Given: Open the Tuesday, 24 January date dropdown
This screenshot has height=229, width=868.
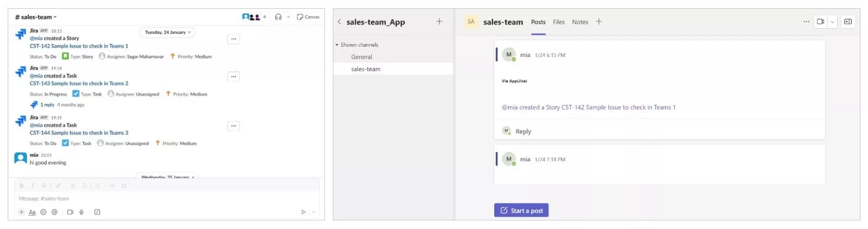Looking at the screenshot, I should [x=168, y=33].
